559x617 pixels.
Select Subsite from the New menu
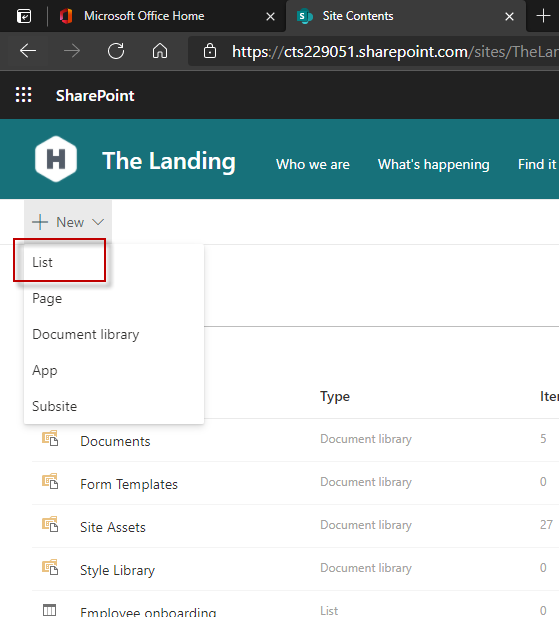pyautogui.click(x=114, y=406)
